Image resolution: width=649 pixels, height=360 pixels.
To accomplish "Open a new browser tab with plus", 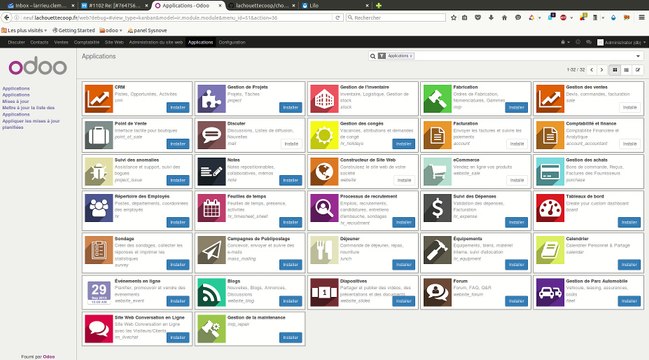I will pos(378,5).
